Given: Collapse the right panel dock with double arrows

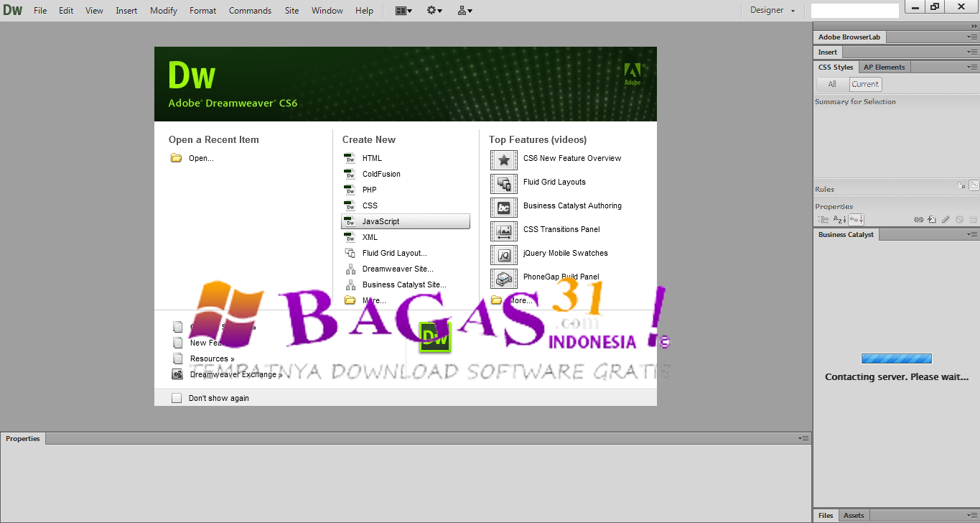Looking at the screenshot, I should pos(974,26).
